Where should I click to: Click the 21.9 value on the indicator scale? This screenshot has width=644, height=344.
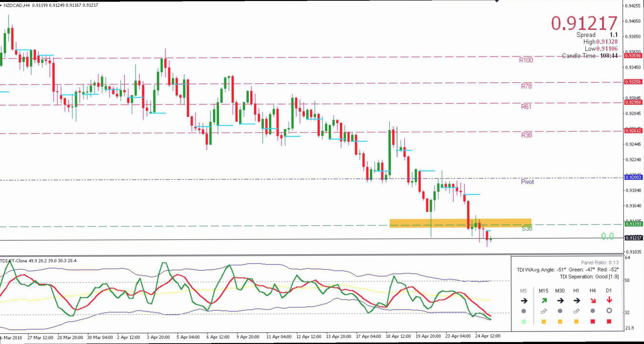(x=629, y=328)
